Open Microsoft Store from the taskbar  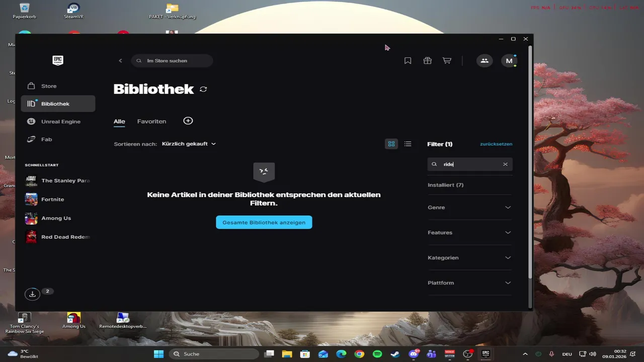click(305, 354)
